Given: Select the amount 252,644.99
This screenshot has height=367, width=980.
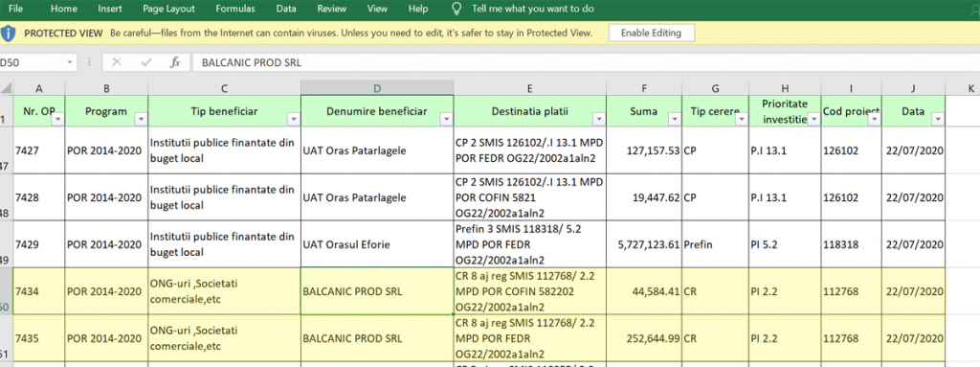Looking at the screenshot, I should pyautogui.click(x=644, y=338).
